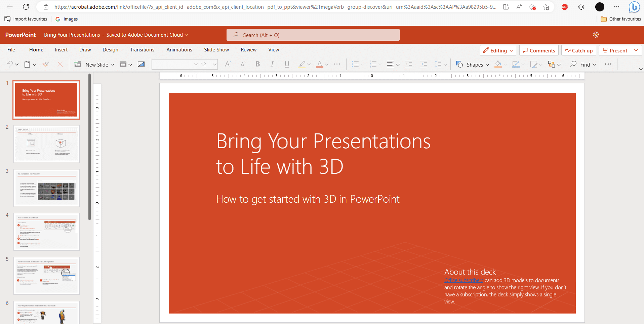The height and width of the screenshot is (324, 644).
Task: Switch to the Transitions tab
Action: pos(142,49)
